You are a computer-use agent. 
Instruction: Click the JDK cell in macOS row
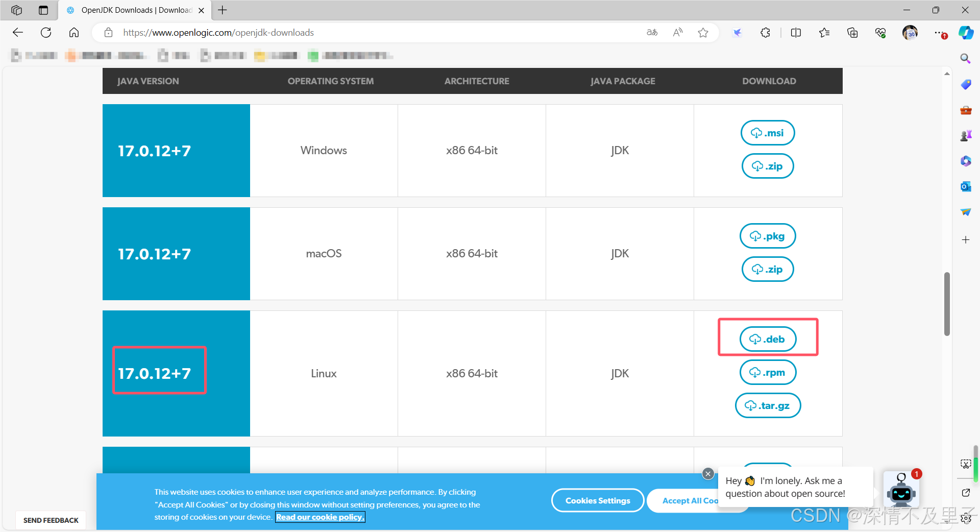coord(620,254)
